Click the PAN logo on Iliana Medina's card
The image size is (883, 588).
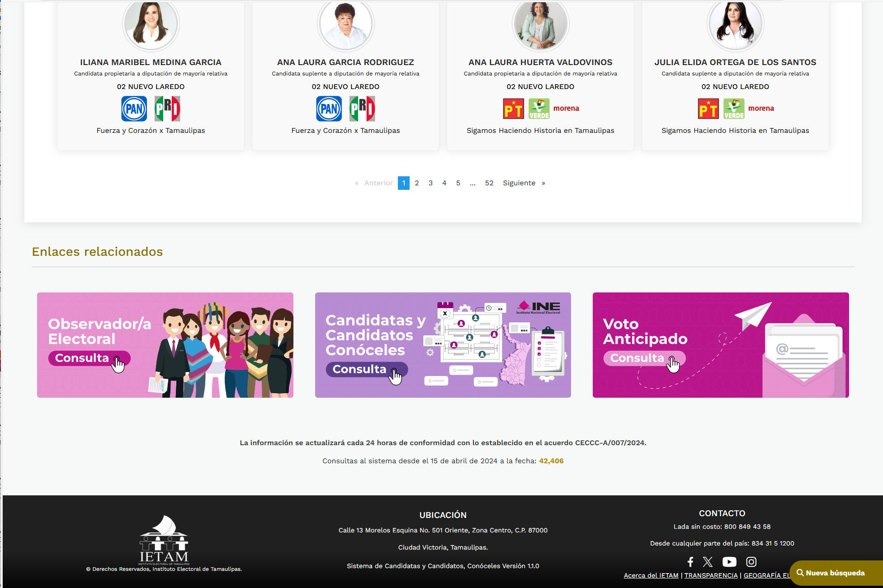click(134, 109)
